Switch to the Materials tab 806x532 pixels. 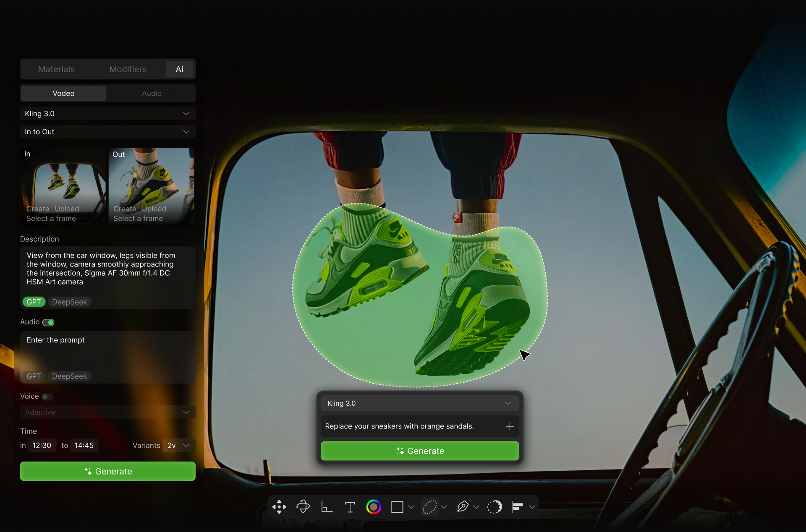tap(56, 69)
